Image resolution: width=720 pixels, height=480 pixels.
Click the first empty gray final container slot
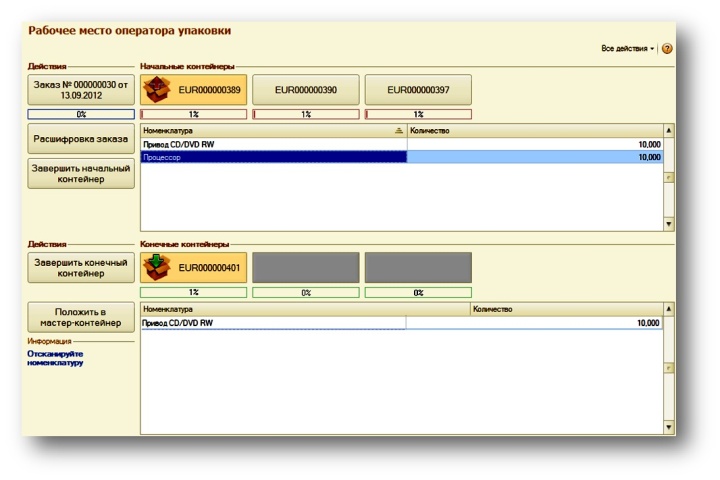pos(306,268)
